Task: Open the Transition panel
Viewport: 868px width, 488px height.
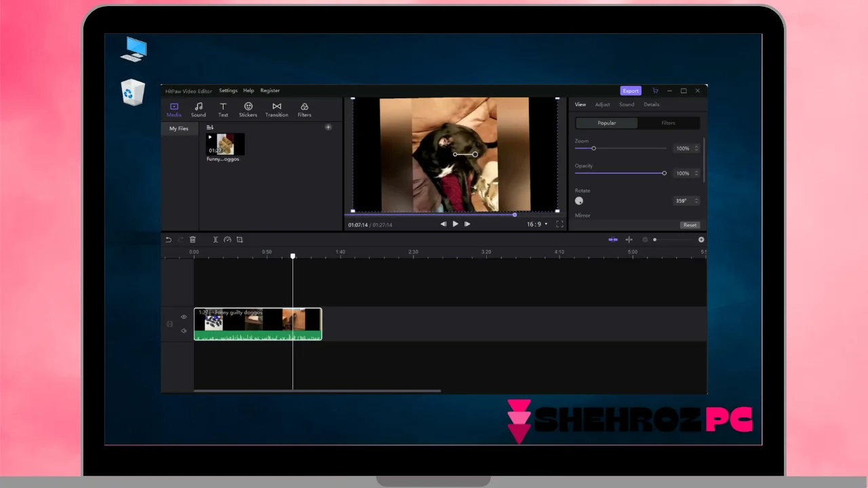Action: coord(277,110)
